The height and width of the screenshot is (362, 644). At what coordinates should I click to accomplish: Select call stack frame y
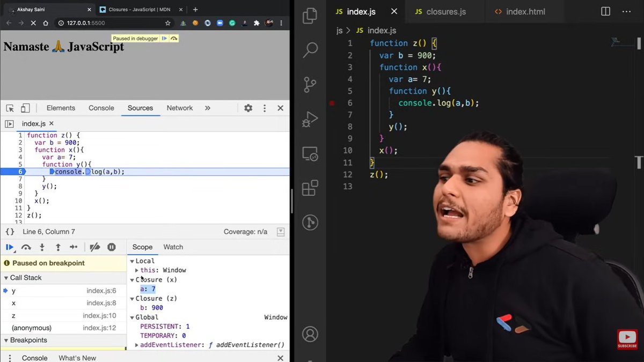(x=63, y=291)
